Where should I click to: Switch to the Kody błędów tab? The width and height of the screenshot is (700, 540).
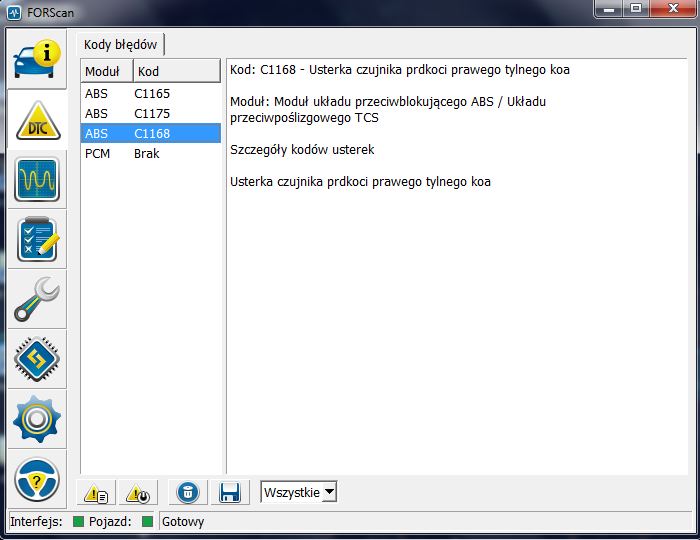tap(120, 44)
